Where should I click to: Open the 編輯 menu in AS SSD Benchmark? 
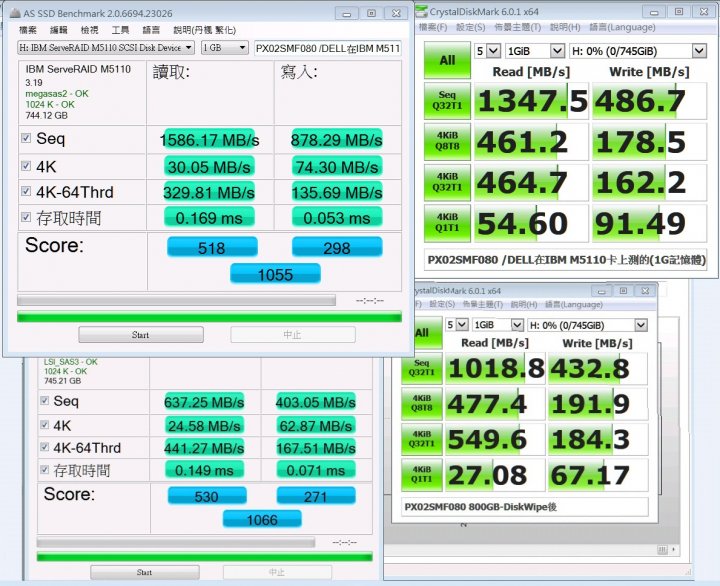(59, 30)
